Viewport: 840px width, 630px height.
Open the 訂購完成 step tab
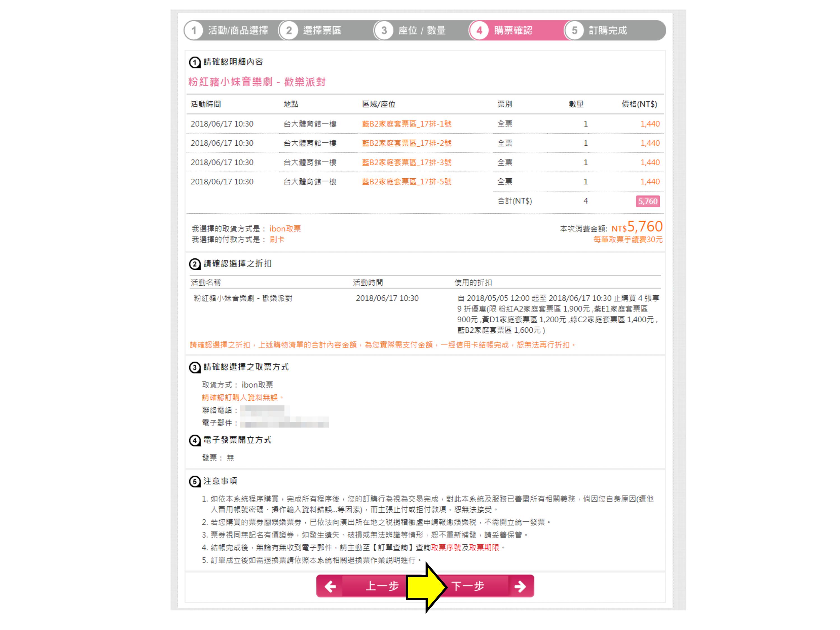(x=608, y=30)
